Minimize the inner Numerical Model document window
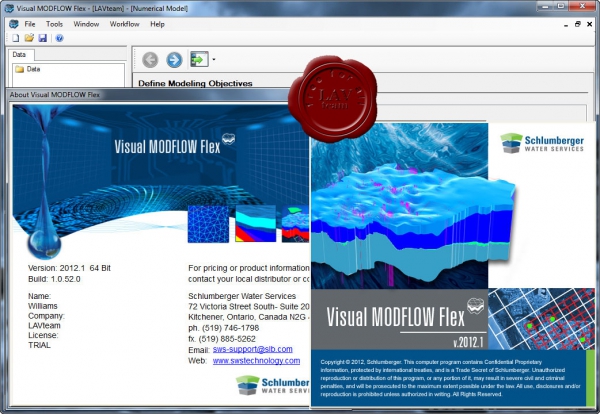This screenshot has height=414, width=600. 566,25
